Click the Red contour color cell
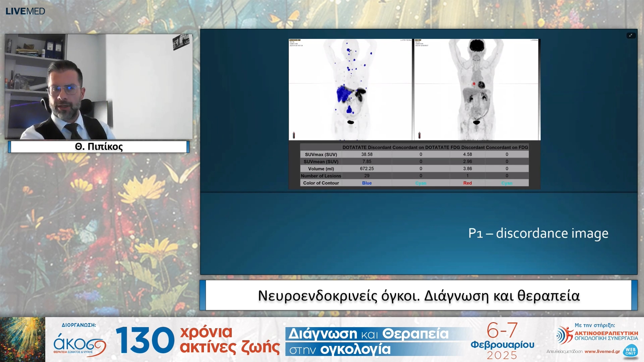Image resolution: width=644 pixels, height=362 pixels. click(x=467, y=183)
